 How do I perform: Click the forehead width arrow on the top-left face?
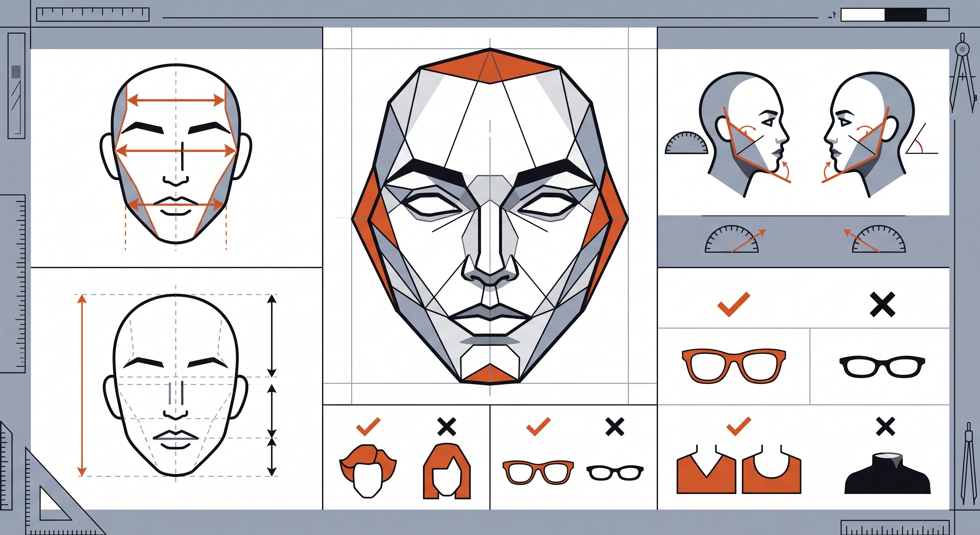[176, 101]
